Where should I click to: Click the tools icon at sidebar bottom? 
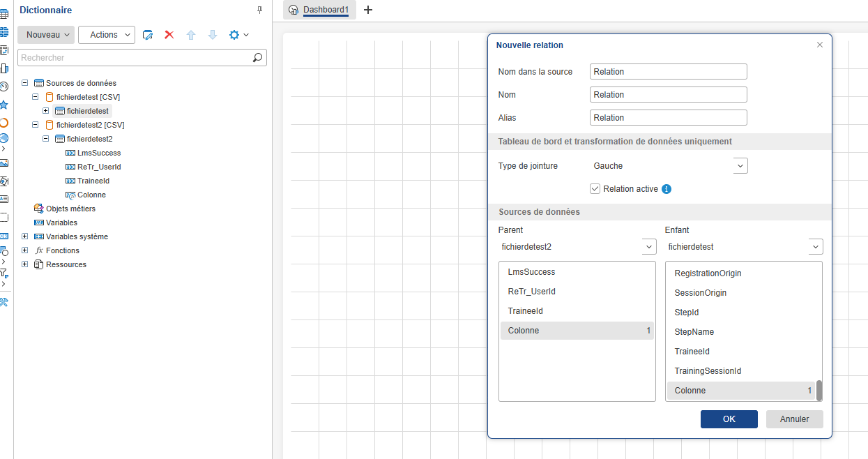pos(3,302)
